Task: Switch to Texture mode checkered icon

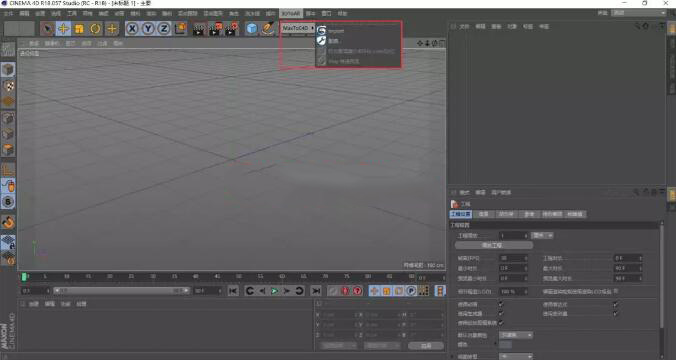Action: tap(8, 86)
